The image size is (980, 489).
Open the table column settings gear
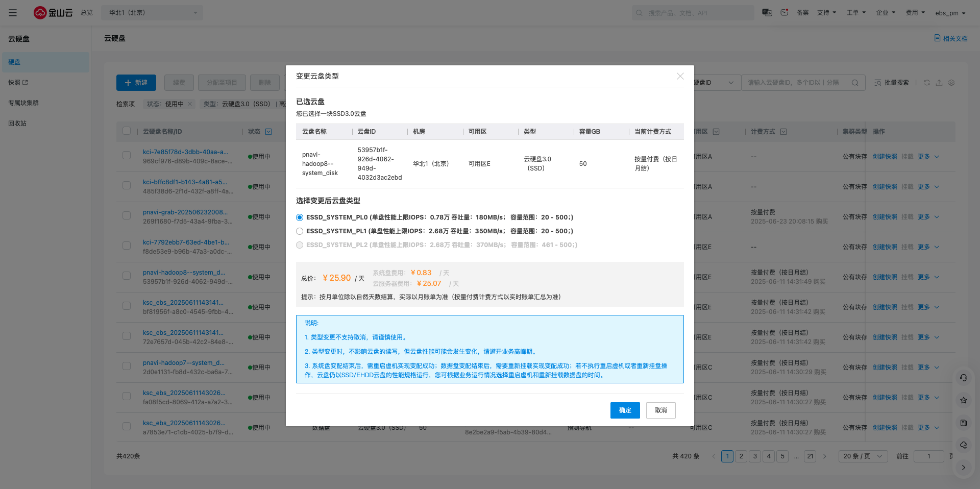951,83
